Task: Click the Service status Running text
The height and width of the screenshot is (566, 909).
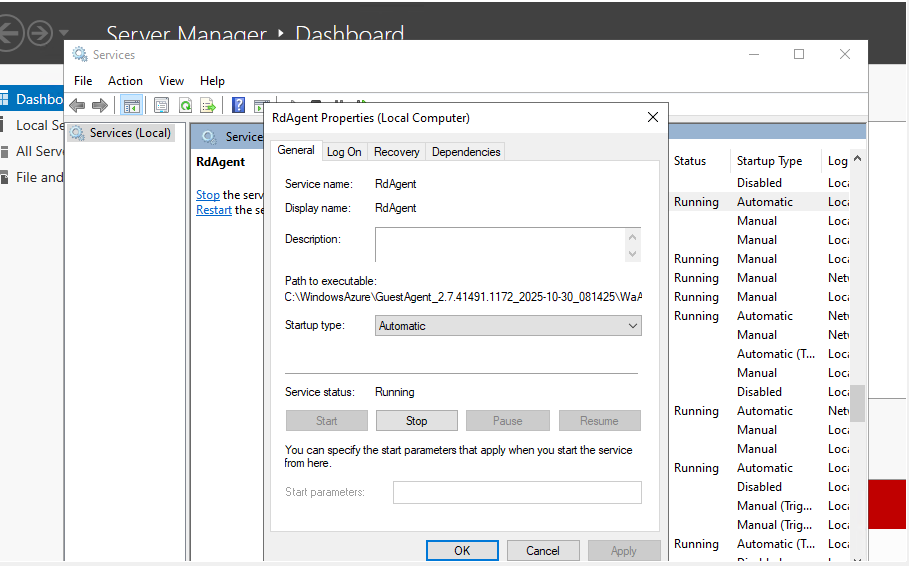Action: pyautogui.click(x=395, y=392)
